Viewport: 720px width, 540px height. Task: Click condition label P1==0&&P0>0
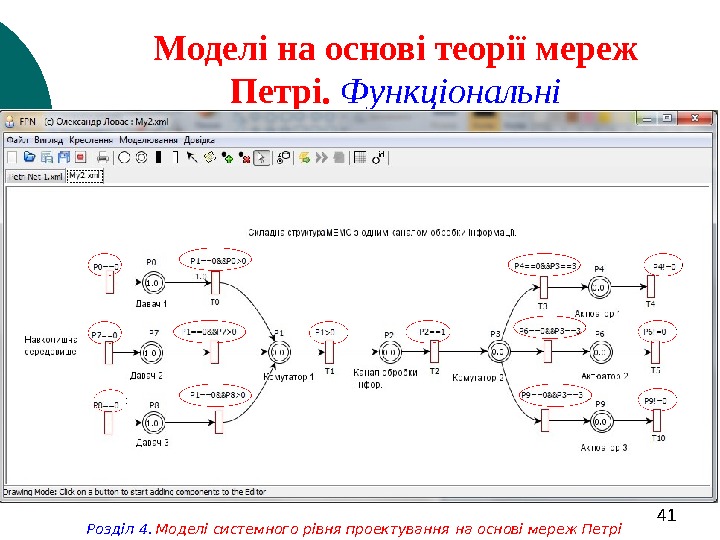point(215,260)
